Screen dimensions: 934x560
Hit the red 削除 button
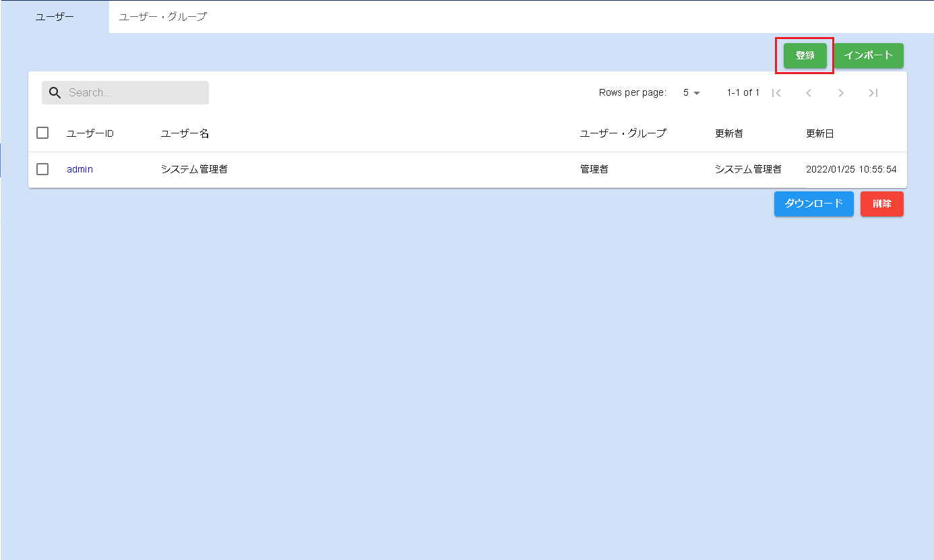pyautogui.click(x=881, y=204)
